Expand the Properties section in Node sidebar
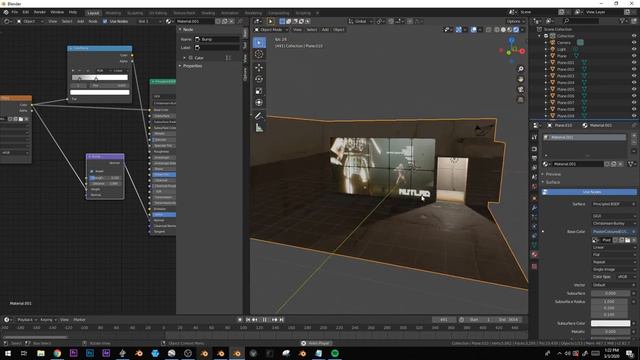The image size is (640, 360). tap(192, 66)
